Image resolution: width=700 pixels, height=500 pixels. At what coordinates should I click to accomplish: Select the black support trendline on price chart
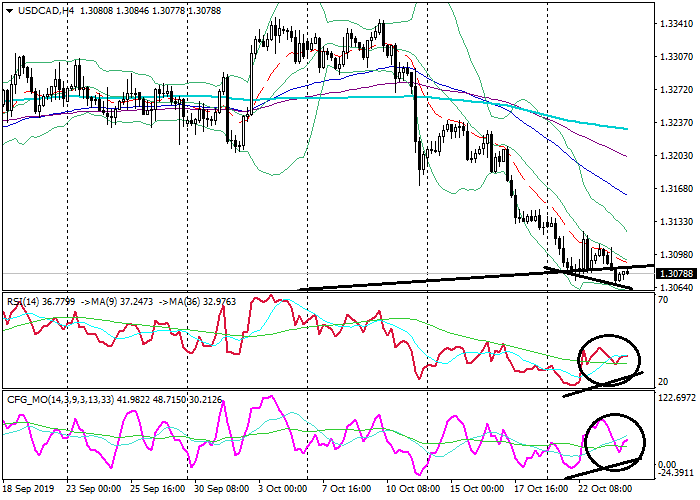click(450, 281)
